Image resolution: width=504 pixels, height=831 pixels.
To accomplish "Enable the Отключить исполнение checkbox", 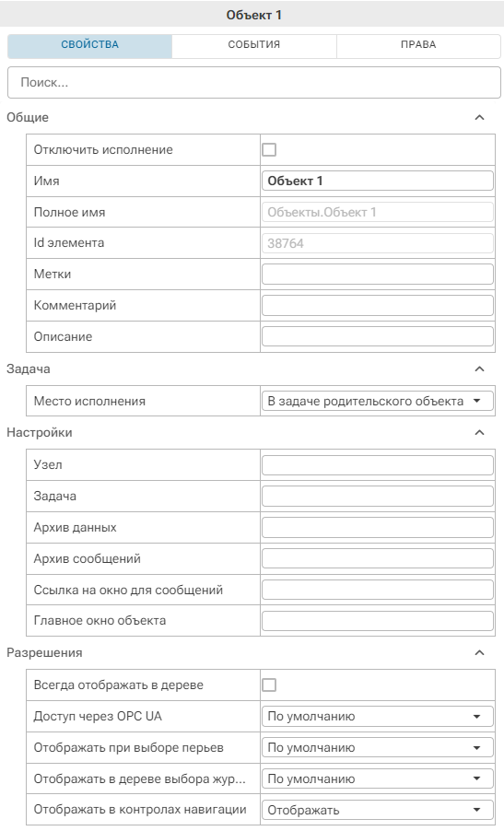I will click(269, 149).
